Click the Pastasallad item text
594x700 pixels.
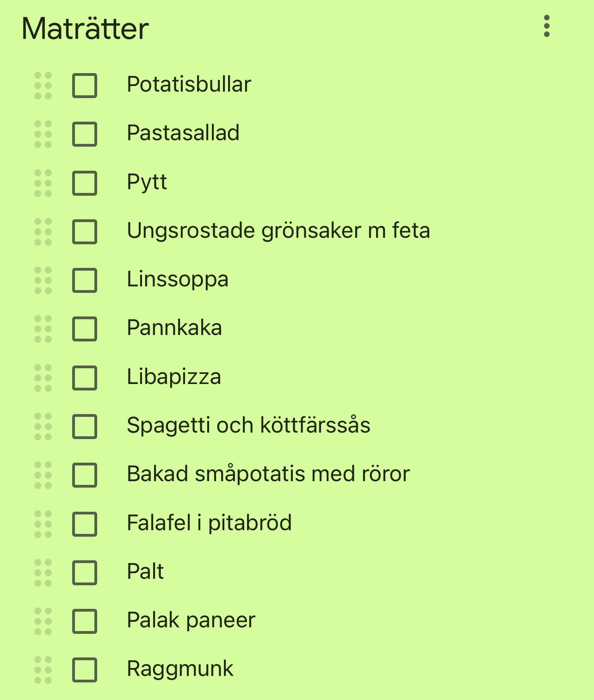click(183, 133)
